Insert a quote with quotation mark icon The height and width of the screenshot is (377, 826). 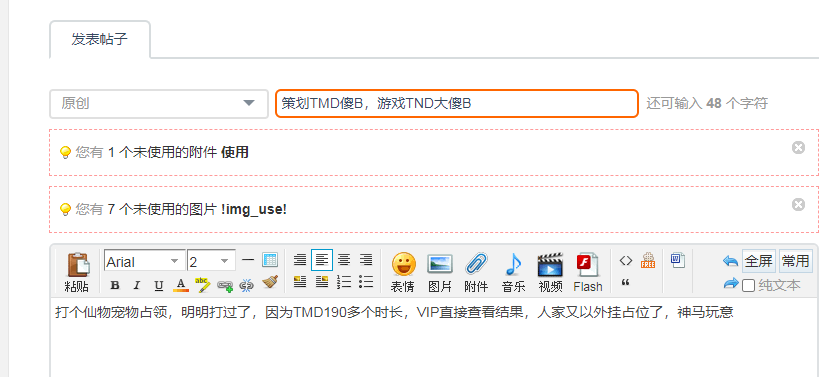(x=626, y=282)
